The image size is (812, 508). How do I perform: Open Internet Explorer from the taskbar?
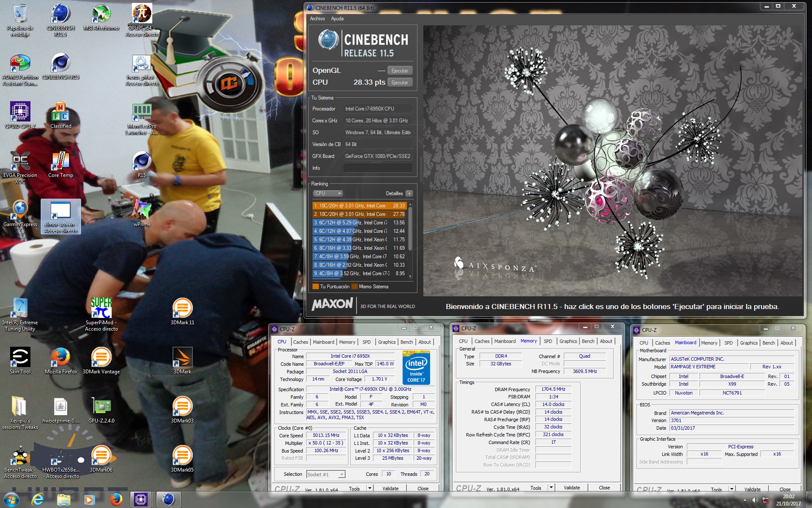coord(38,500)
